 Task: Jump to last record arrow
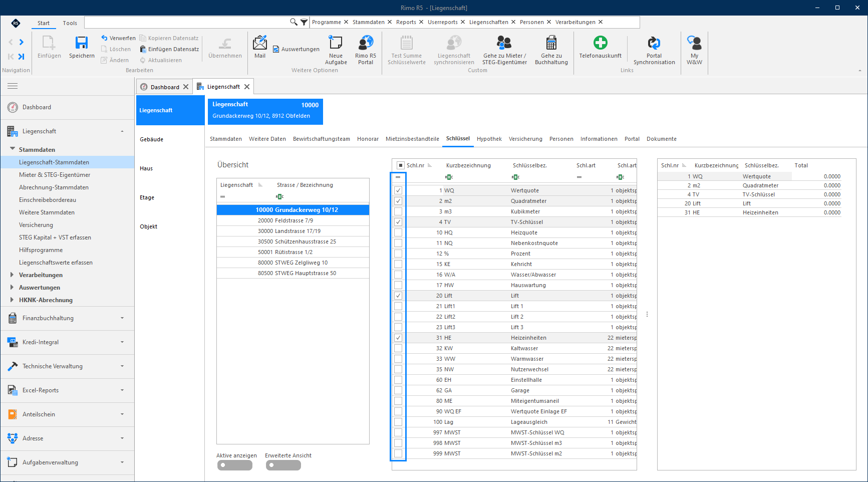(x=22, y=57)
